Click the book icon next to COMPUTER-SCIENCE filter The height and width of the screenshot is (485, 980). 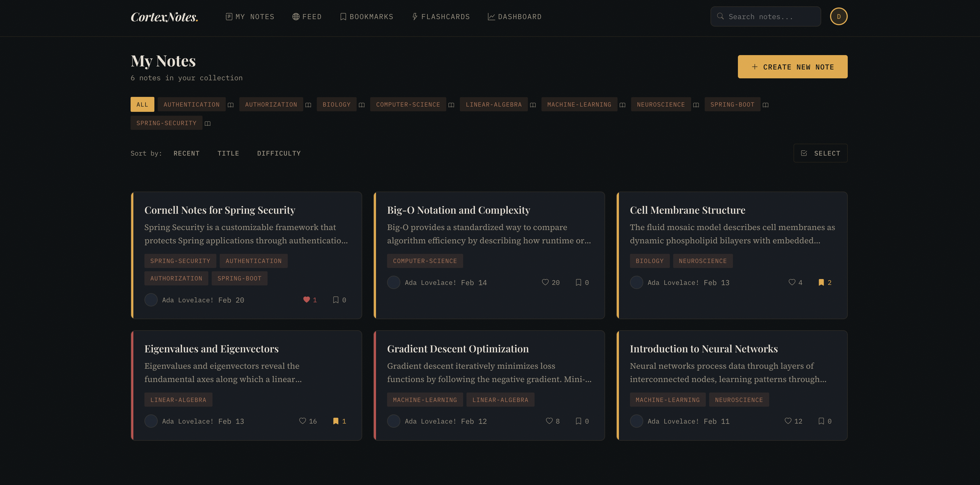click(451, 105)
